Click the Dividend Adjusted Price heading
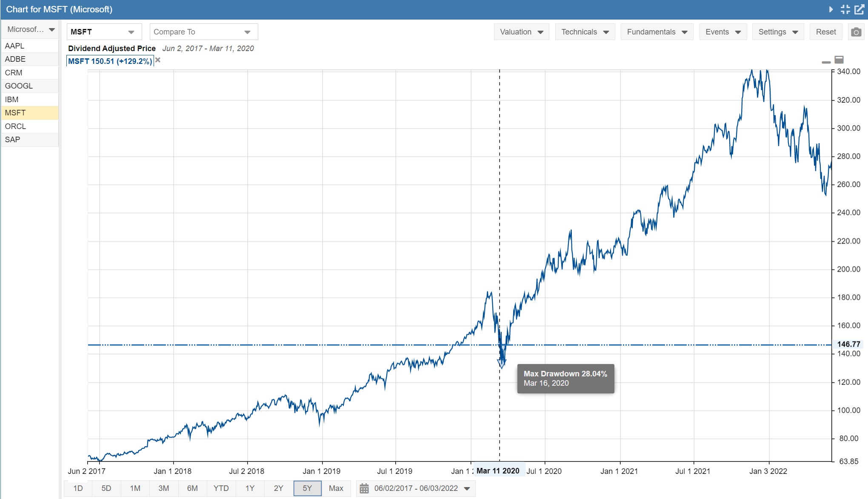 (112, 49)
